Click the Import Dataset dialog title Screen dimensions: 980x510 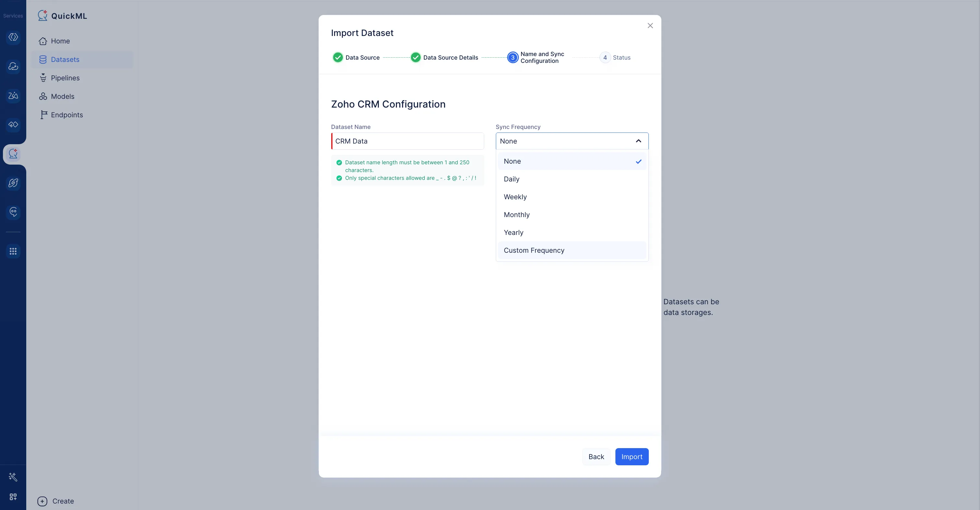pyautogui.click(x=362, y=33)
